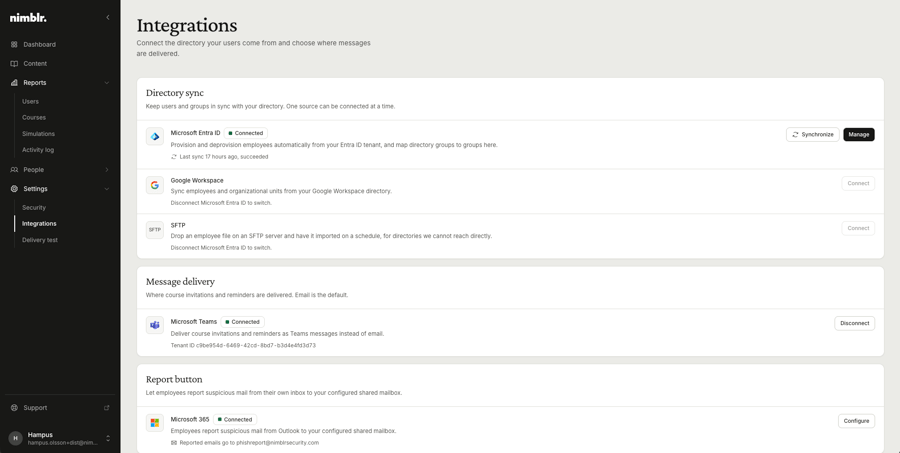900x453 pixels.
Task: Click Connect for Google Workspace
Action: [x=858, y=184]
